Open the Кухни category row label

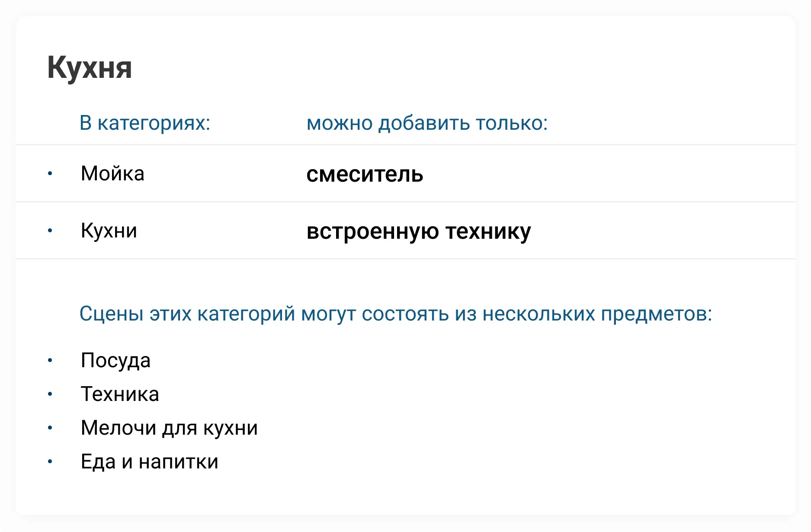coord(109,231)
